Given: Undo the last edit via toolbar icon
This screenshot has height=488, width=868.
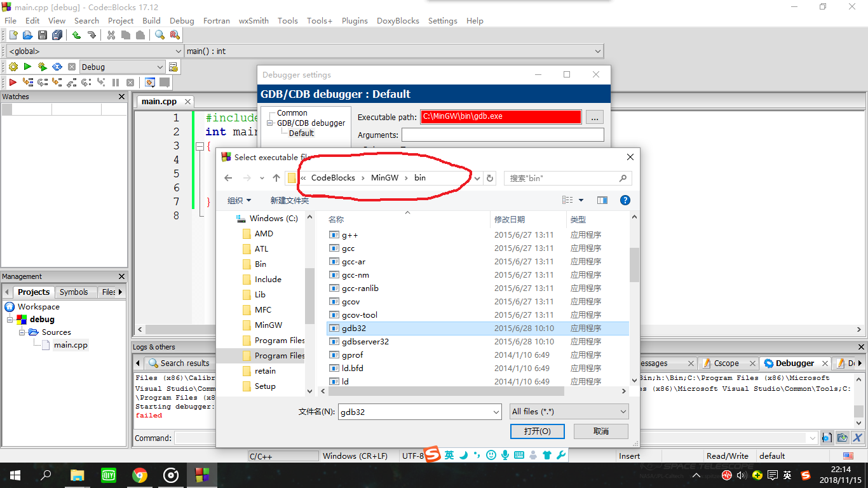Looking at the screenshot, I should [x=75, y=34].
